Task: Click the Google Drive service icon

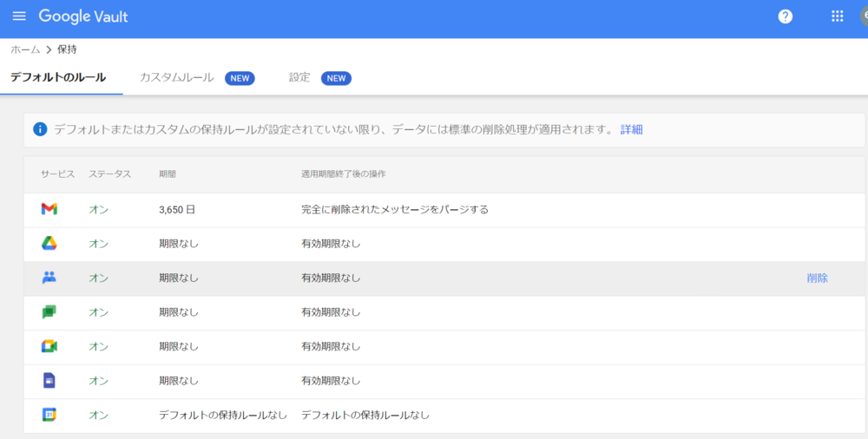Action: [49, 244]
